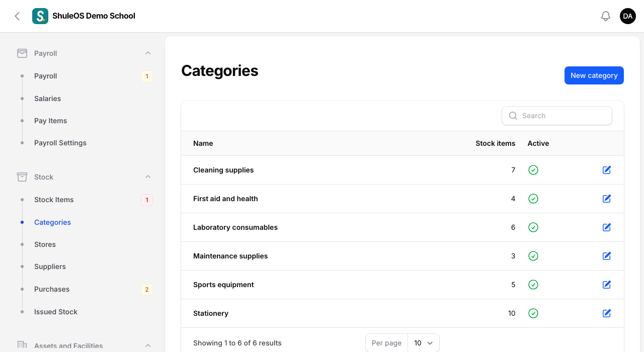Click the Assets and Facilities building icon
Viewport: 644px width, 352px height.
22,345
